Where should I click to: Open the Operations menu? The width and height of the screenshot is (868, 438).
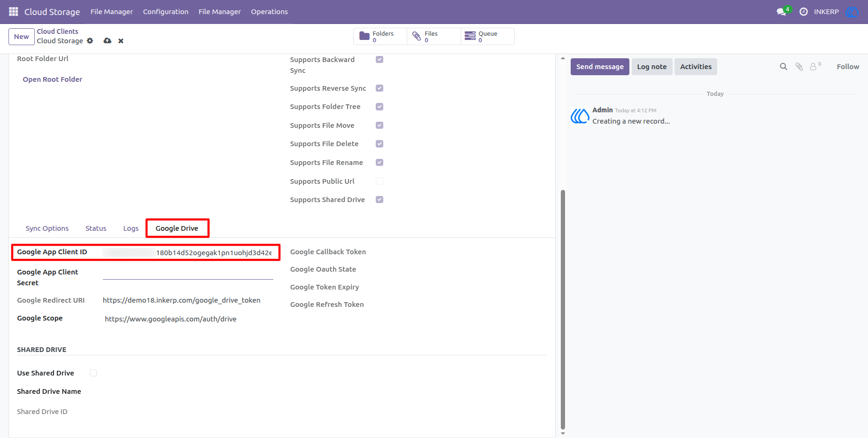[269, 12]
